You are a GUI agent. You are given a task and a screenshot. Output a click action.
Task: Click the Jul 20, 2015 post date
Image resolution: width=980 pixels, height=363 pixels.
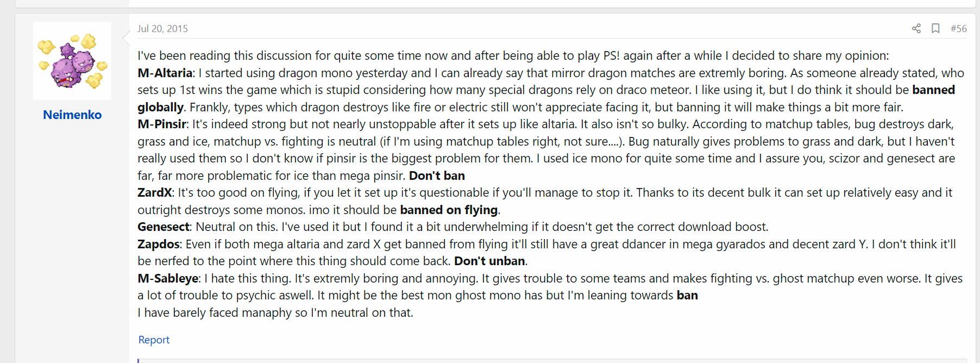coord(162,28)
